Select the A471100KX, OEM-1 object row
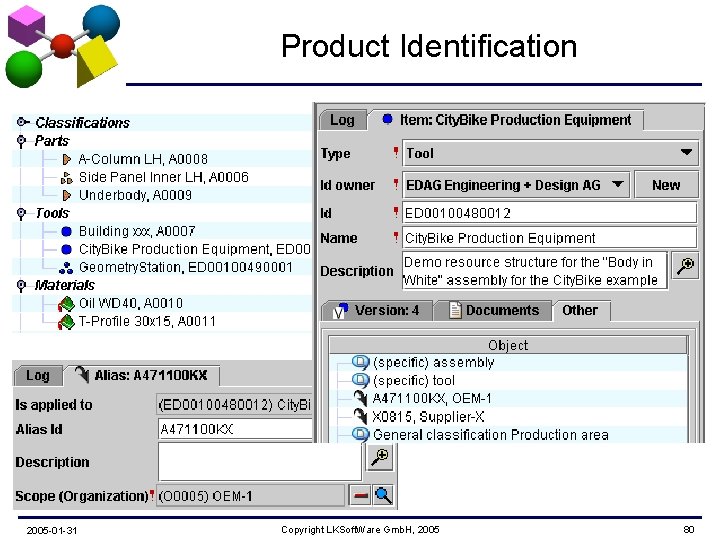 tap(508, 398)
